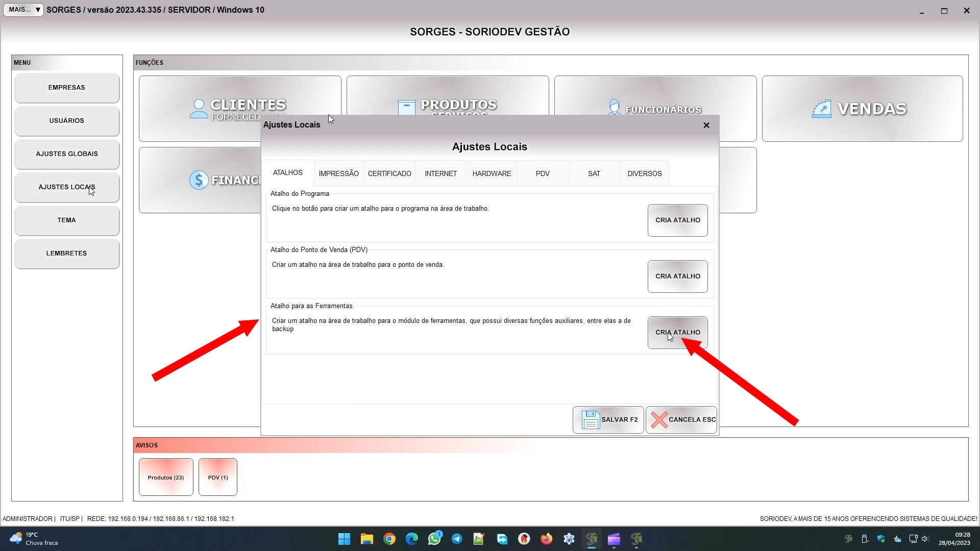Open the MAIS... dropdown in the title bar
Screen dimensions: 980x551
[23, 10]
